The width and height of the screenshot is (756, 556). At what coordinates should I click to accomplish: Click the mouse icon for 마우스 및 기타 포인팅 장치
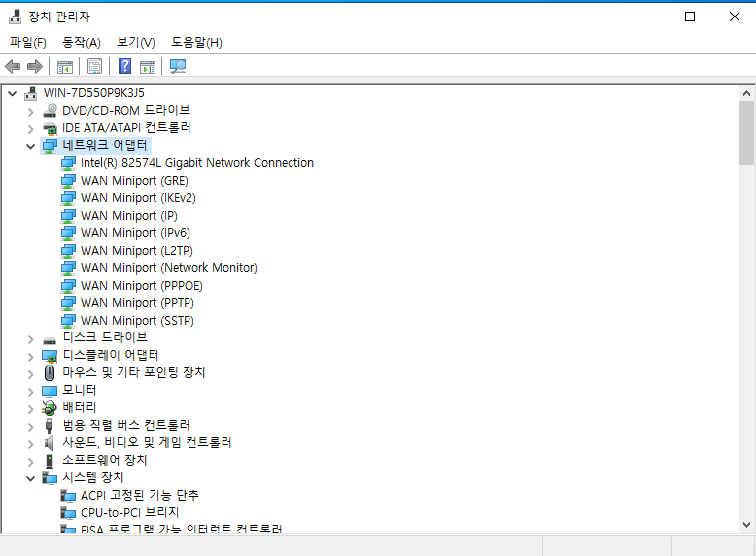(x=50, y=372)
